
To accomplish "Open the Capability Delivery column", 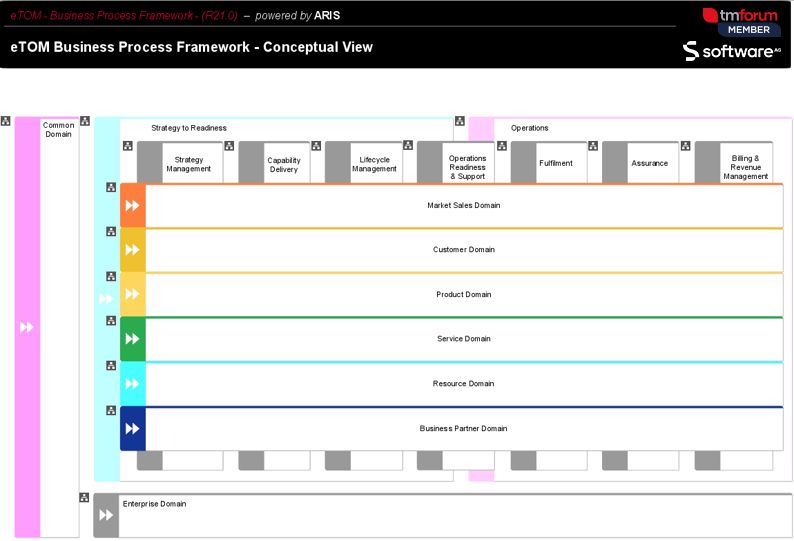I will [283, 165].
